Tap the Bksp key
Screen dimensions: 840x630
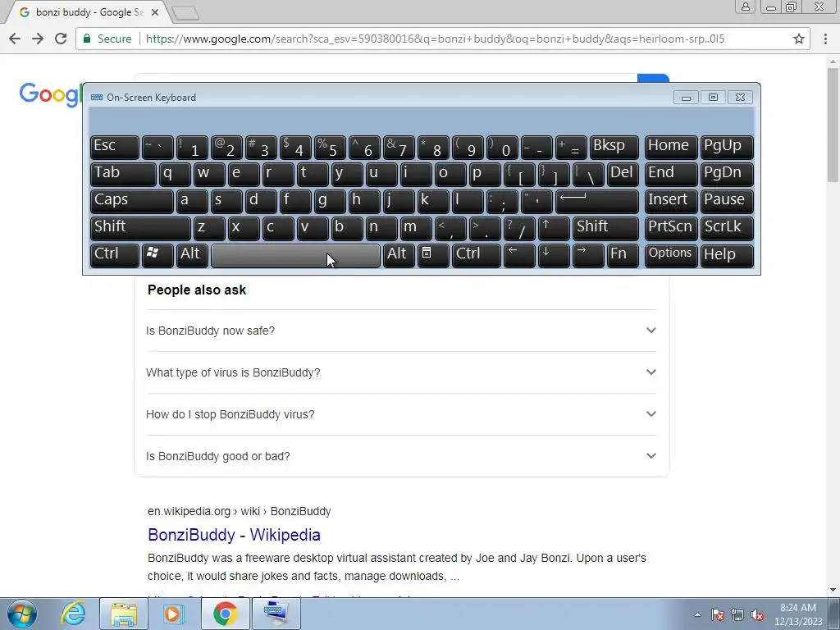click(614, 148)
